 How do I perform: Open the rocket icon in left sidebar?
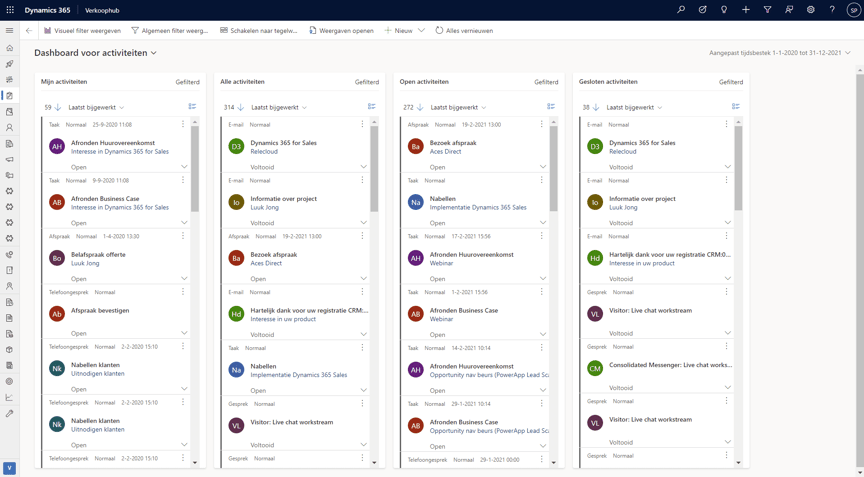click(9, 64)
